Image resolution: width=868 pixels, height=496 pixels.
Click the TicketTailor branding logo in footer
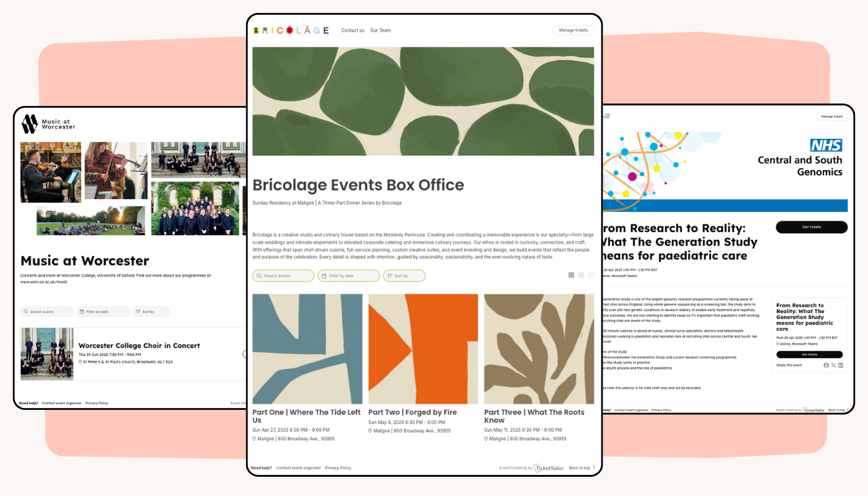548,467
